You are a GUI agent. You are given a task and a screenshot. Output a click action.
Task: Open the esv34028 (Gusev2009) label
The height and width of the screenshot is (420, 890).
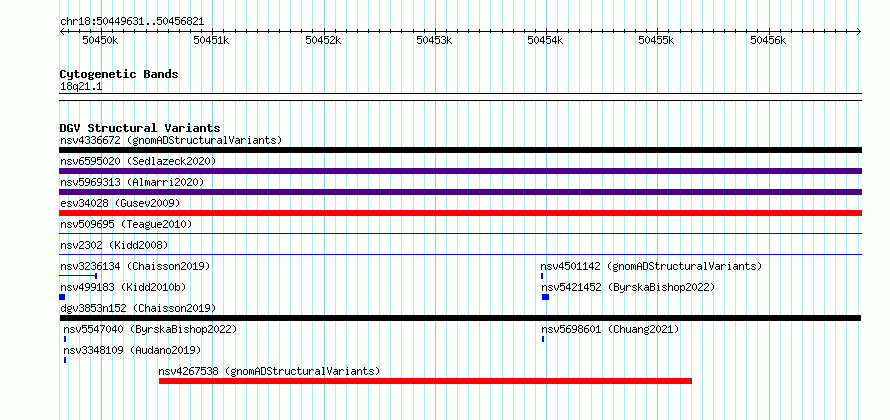(120, 203)
